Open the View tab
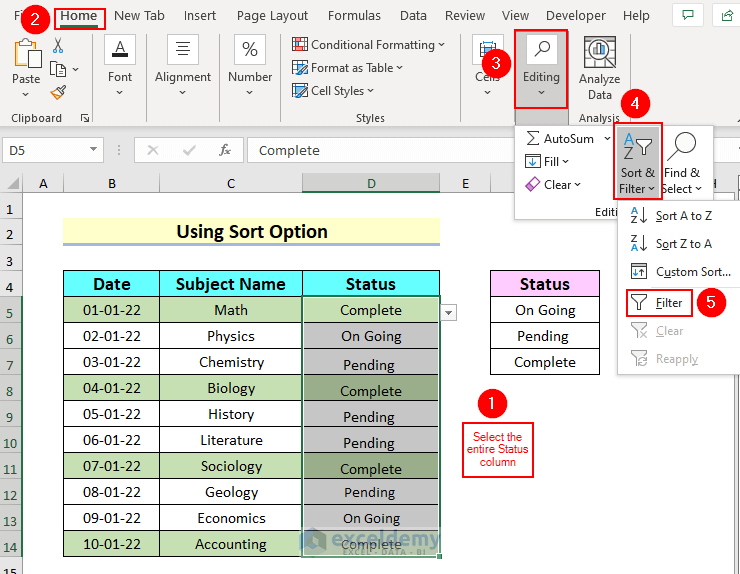Screen dimensions: 740x574 tap(515, 16)
